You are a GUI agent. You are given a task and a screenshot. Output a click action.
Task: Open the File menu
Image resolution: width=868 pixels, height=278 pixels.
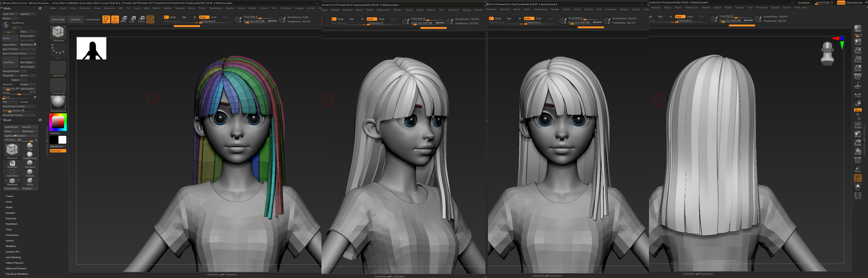tap(128, 8)
